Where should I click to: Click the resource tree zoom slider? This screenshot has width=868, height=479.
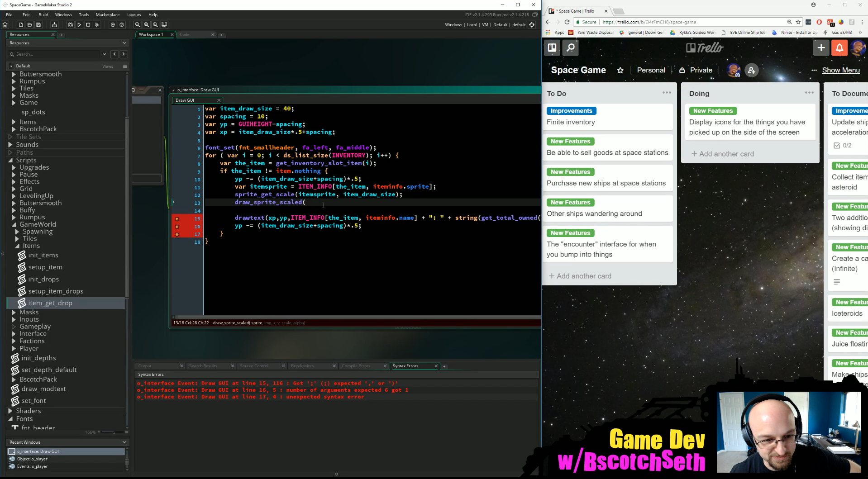108,432
